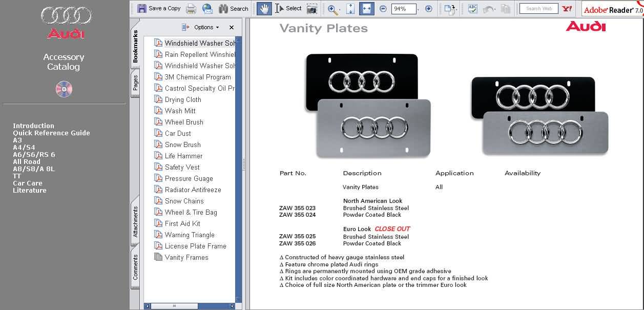Click the Email document icon
The image size is (644, 310).
(x=207, y=8)
